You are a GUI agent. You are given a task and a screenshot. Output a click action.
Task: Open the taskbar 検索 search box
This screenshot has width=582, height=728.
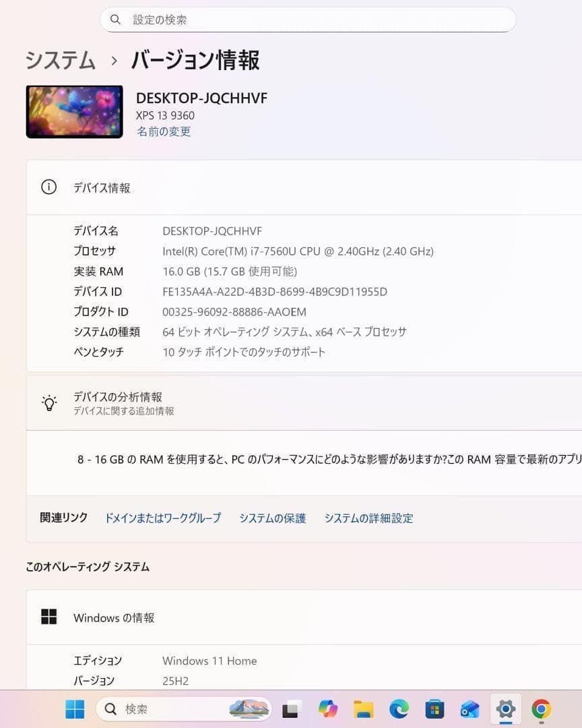click(x=184, y=709)
